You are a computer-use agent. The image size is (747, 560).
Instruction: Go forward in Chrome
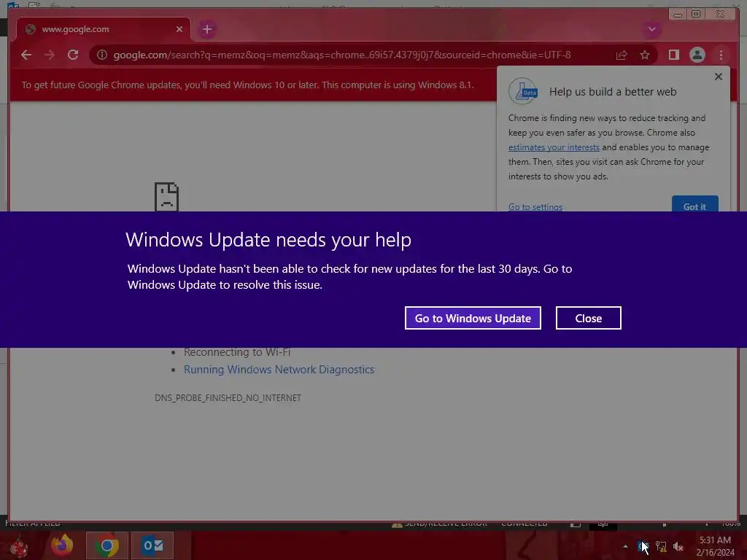click(x=50, y=55)
